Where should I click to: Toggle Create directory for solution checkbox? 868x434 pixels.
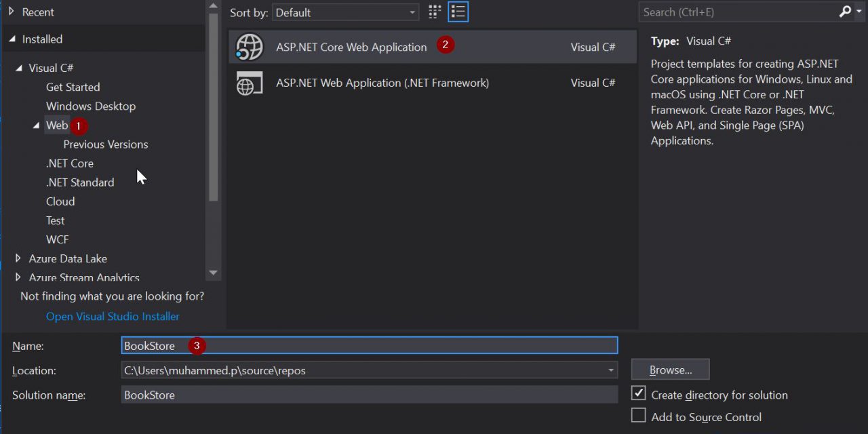click(x=638, y=394)
